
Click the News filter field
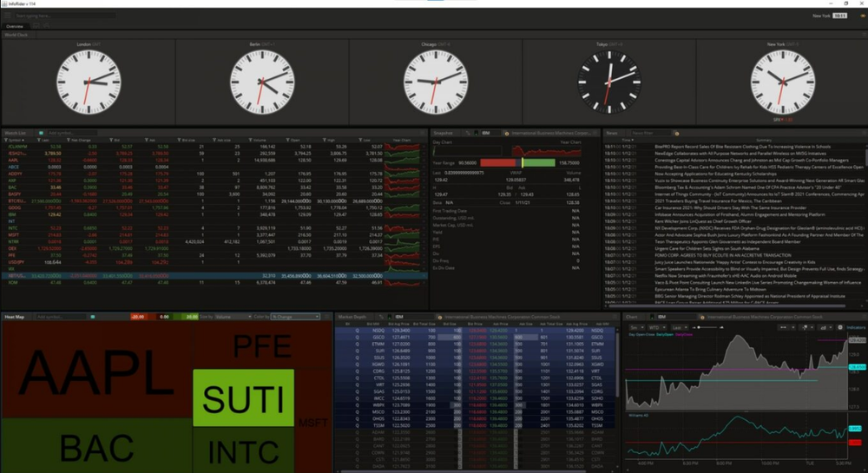649,133
